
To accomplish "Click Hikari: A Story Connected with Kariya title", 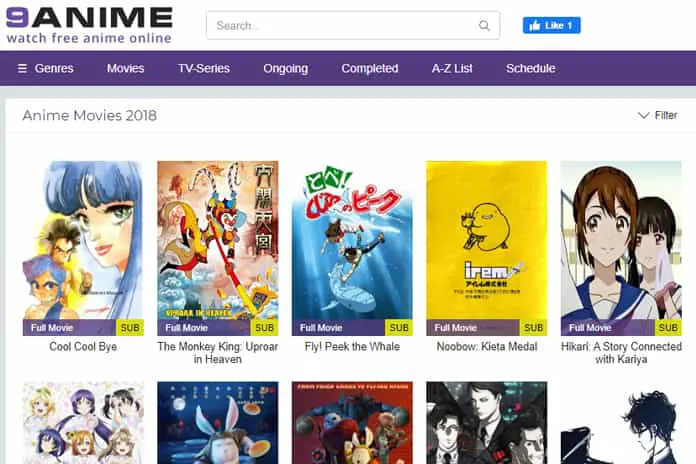I will coord(621,353).
